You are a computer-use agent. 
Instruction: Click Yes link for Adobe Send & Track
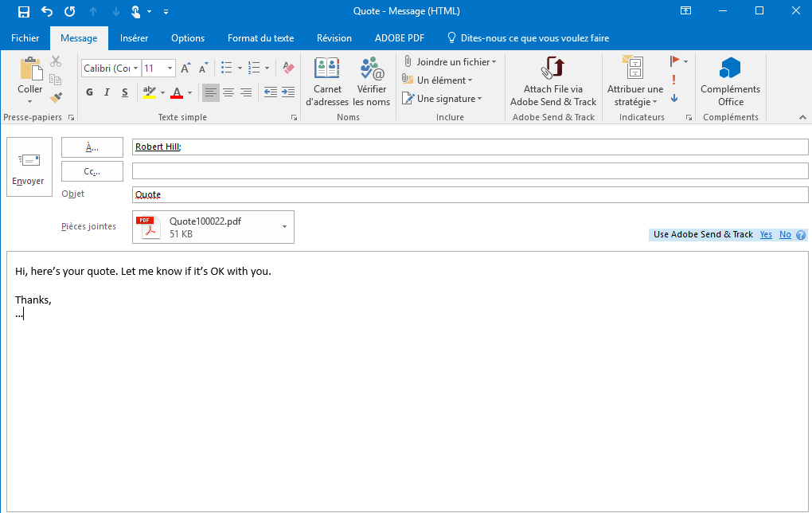[x=766, y=235]
